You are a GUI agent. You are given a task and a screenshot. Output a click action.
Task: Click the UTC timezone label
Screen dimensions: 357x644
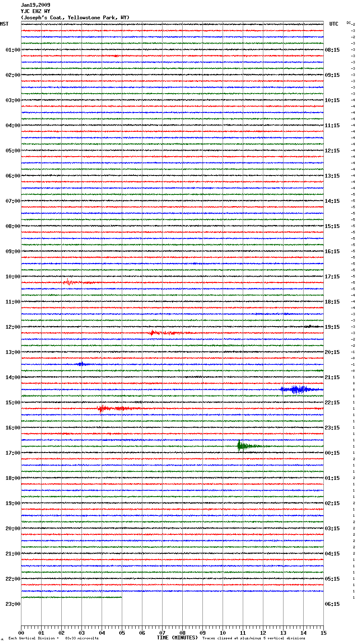[334, 24]
